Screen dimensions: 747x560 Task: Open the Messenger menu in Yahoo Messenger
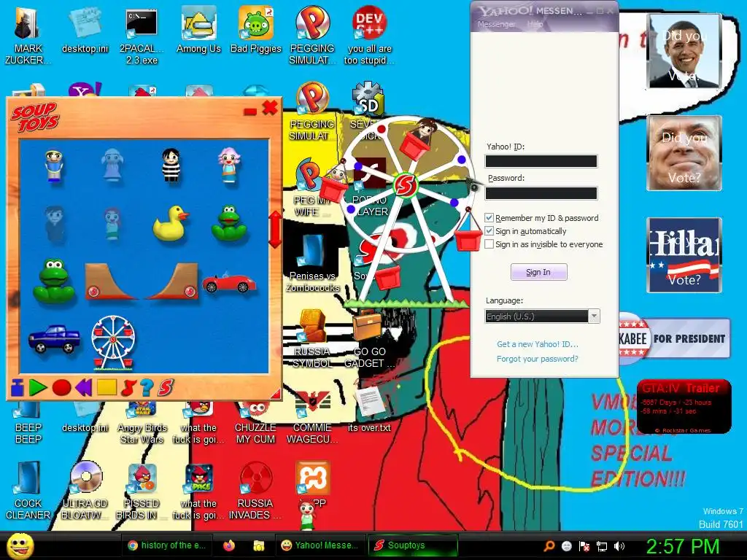coord(496,24)
